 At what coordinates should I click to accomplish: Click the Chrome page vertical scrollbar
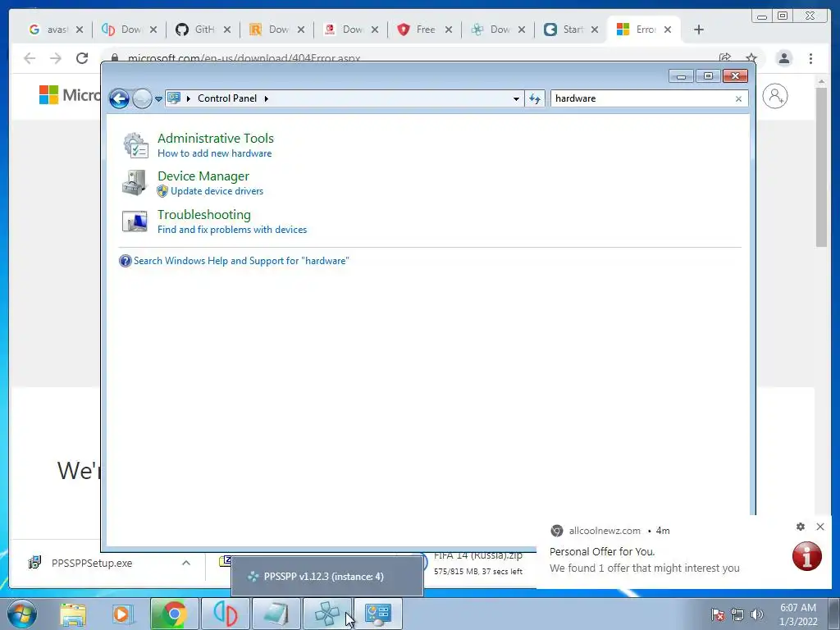click(x=821, y=167)
